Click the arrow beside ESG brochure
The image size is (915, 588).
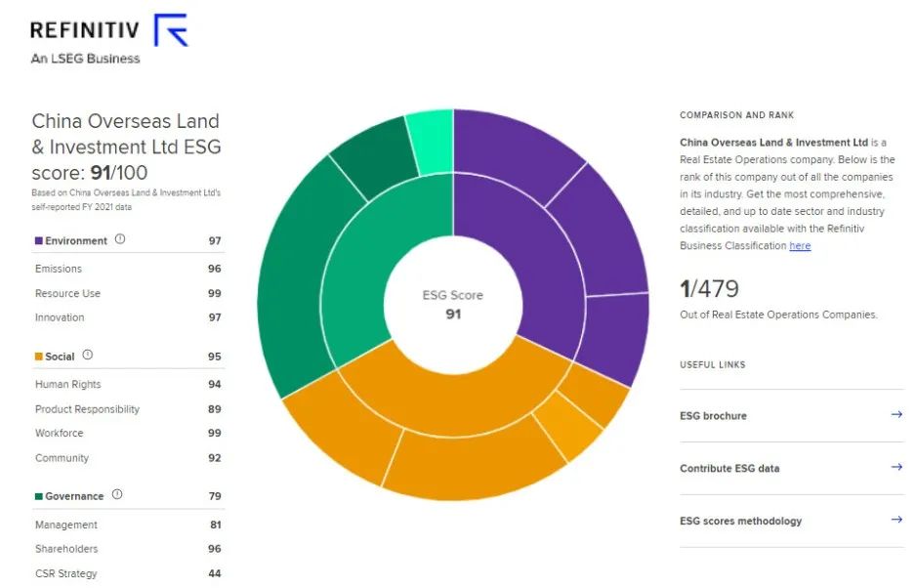coord(896,414)
